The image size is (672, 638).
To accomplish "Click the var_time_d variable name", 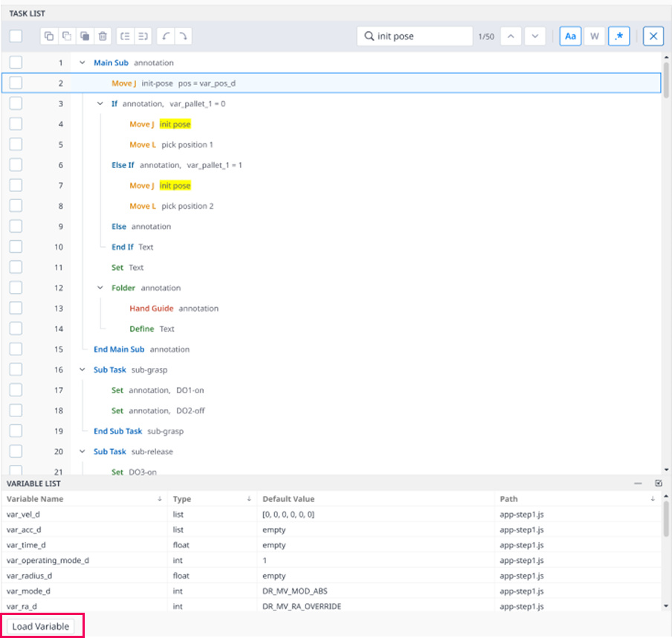I will pyautogui.click(x=26, y=545).
